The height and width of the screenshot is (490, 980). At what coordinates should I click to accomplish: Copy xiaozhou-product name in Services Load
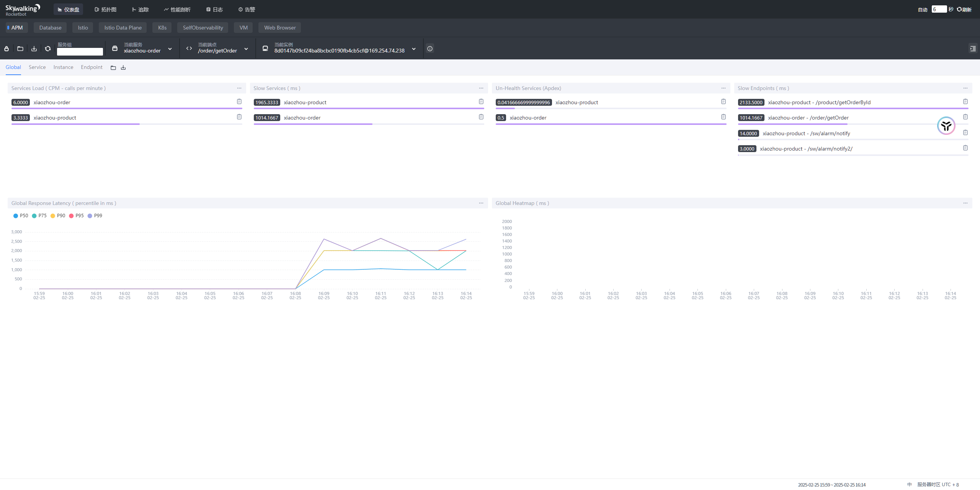(x=239, y=117)
